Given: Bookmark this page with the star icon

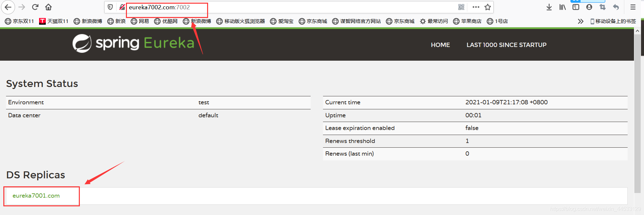Looking at the screenshot, I should tap(488, 7).
